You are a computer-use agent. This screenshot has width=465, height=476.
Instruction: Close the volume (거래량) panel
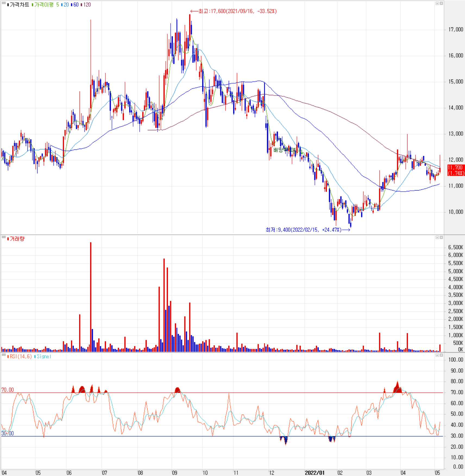click(x=441, y=237)
